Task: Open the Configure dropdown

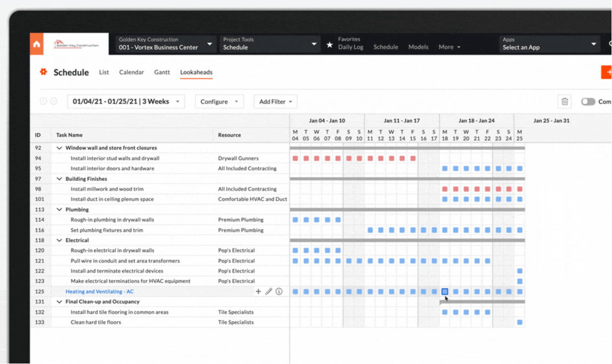Action: 219,101
